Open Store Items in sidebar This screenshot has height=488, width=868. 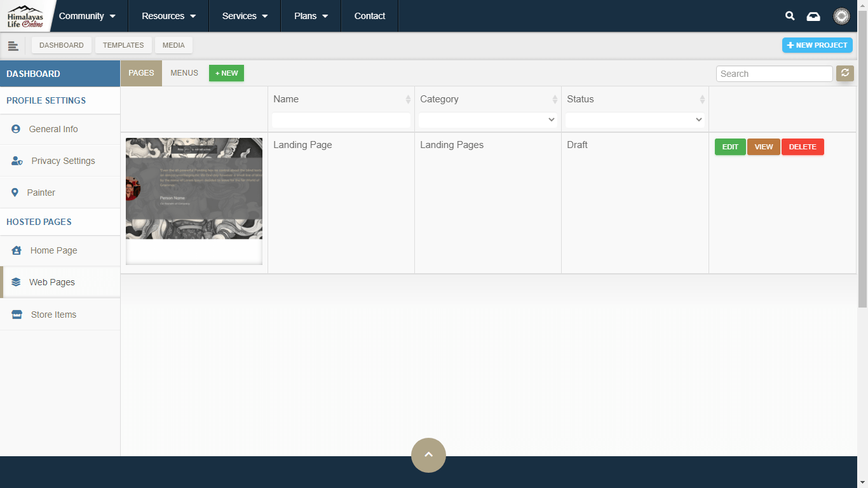tap(53, 315)
